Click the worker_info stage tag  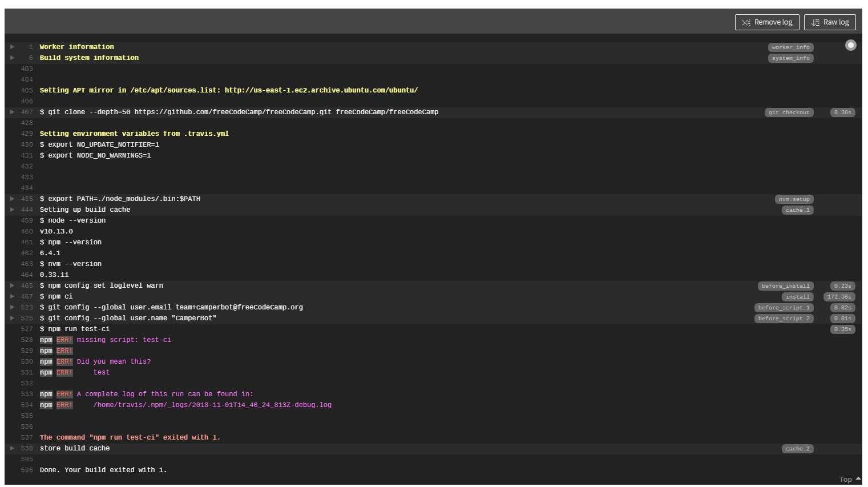[x=790, y=47]
